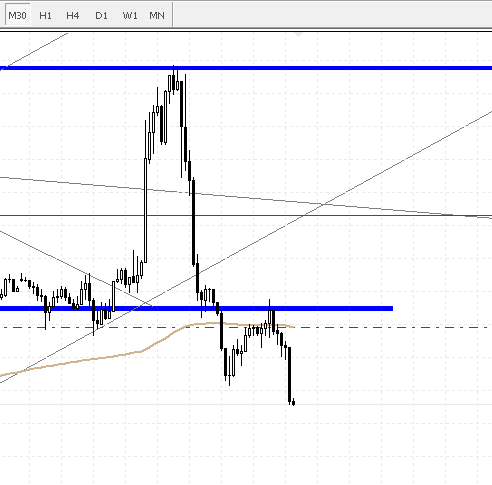Click the gray chart shift triangle marker
This screenshot has width=492, height=485.
coord(298,35)
